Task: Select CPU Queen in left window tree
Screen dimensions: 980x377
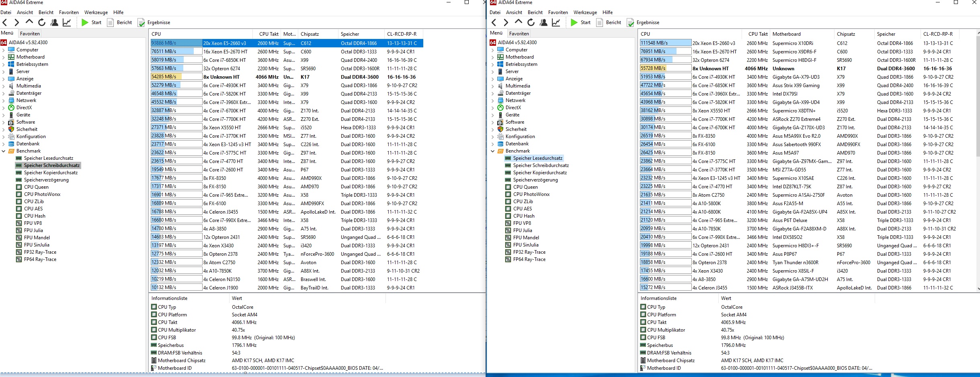Action: tap(36, 187)
